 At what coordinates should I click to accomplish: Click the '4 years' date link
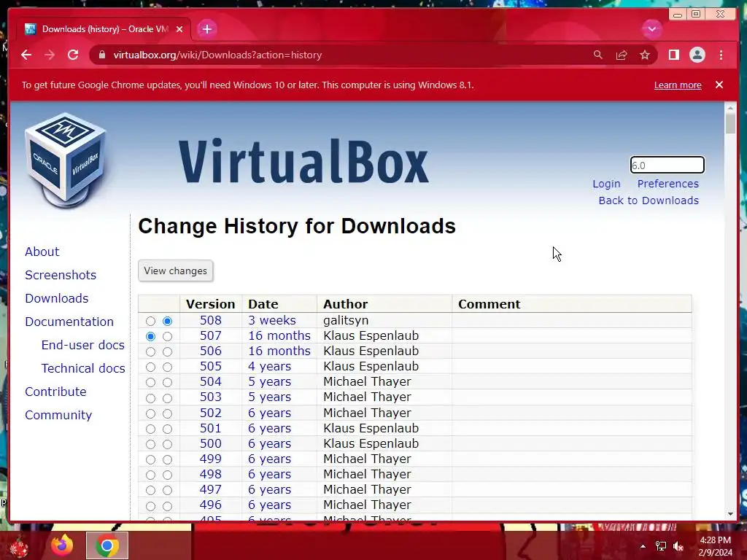pyautogui.click(x=270, y=366)
